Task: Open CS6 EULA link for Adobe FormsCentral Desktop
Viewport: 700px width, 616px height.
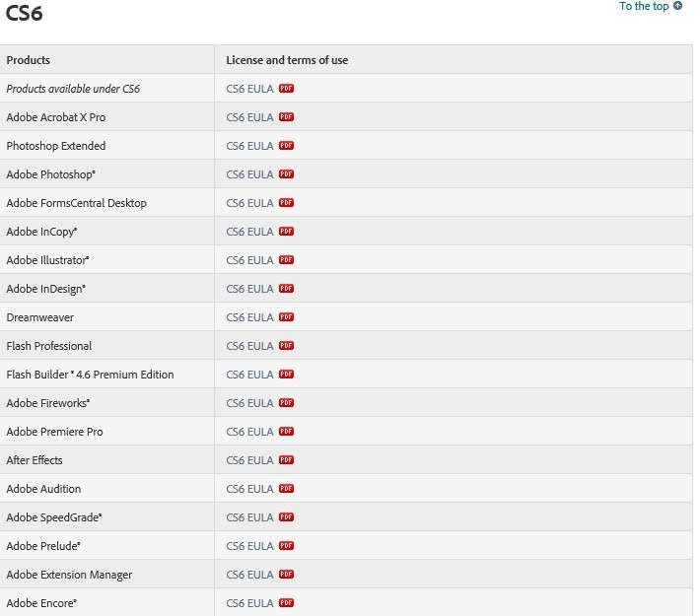Action: pos(249,203)
